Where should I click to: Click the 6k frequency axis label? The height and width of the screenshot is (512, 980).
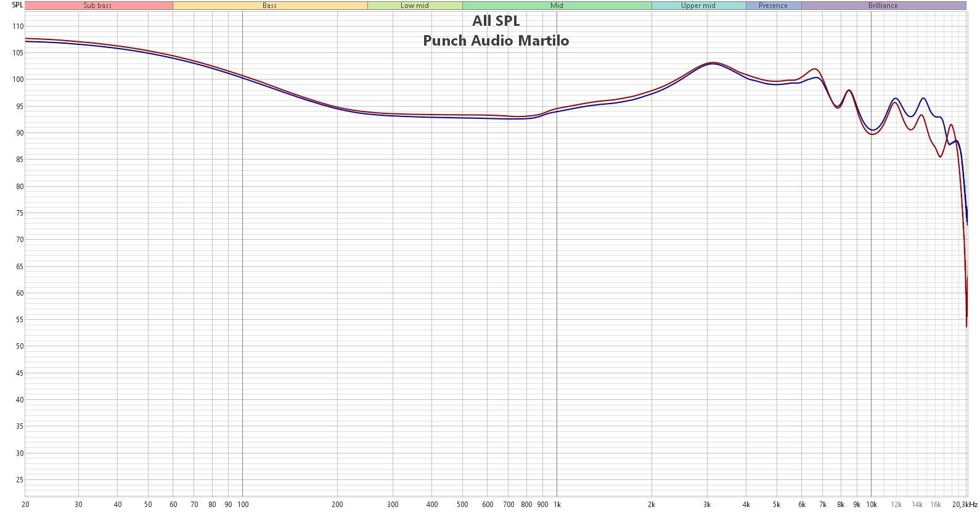pos(802,505)
